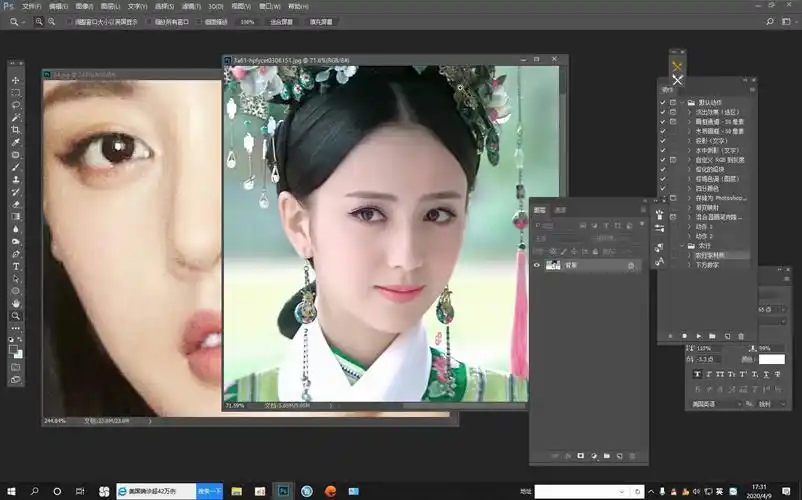Create a new layer in Layers panel
This screenshot has width=802, height=500.
point(619,456)
